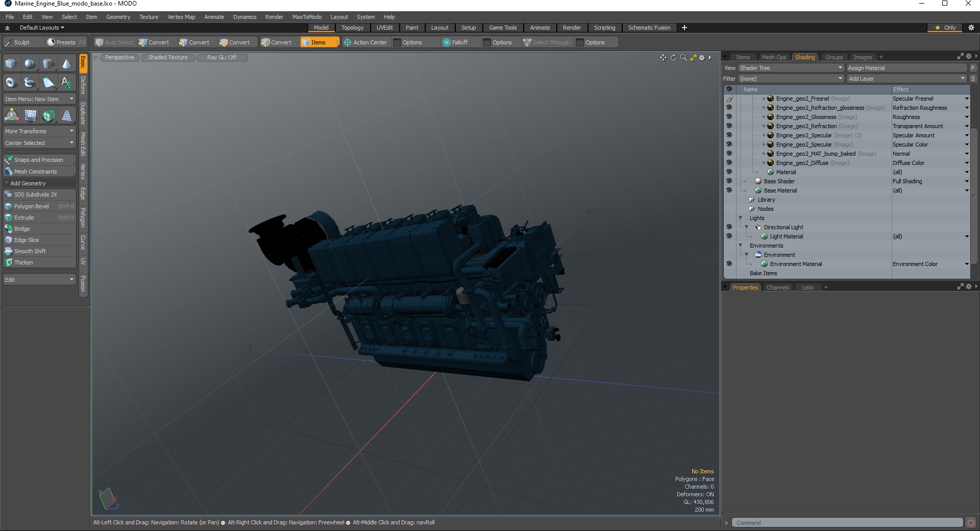Click the Action Center icon button
Screen dimensions: 980x531
365,42
